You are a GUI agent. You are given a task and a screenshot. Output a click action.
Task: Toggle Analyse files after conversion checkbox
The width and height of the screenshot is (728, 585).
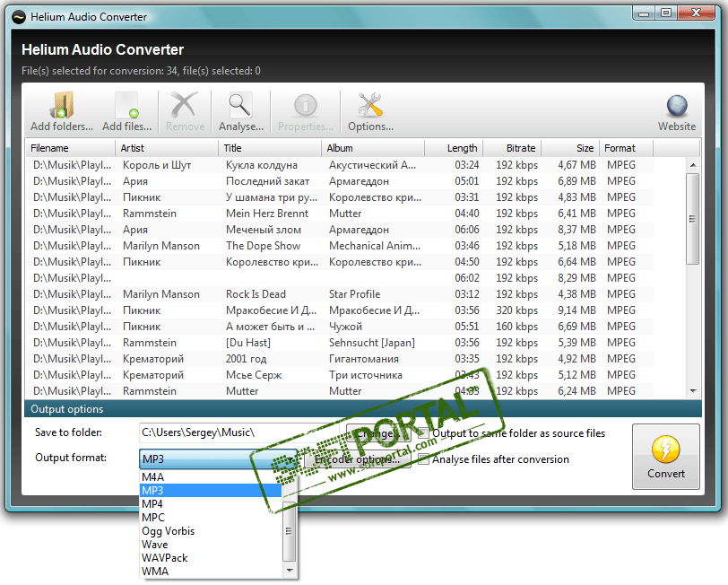[423, 459]
